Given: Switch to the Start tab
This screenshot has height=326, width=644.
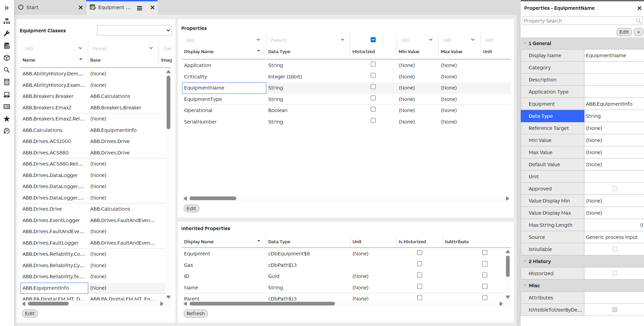Looking at the screenshot, I should [33, 7].
